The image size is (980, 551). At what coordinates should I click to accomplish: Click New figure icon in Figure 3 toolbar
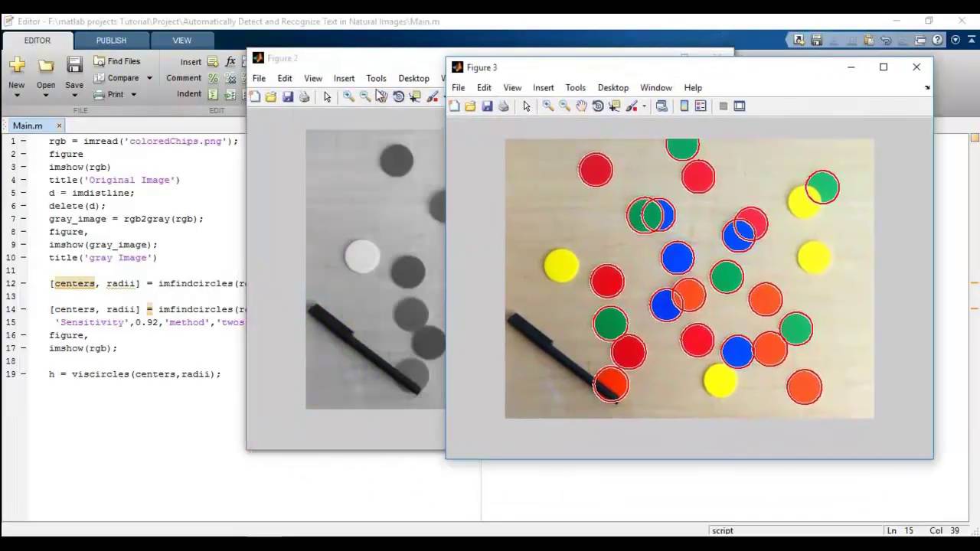tap(454, 106)
